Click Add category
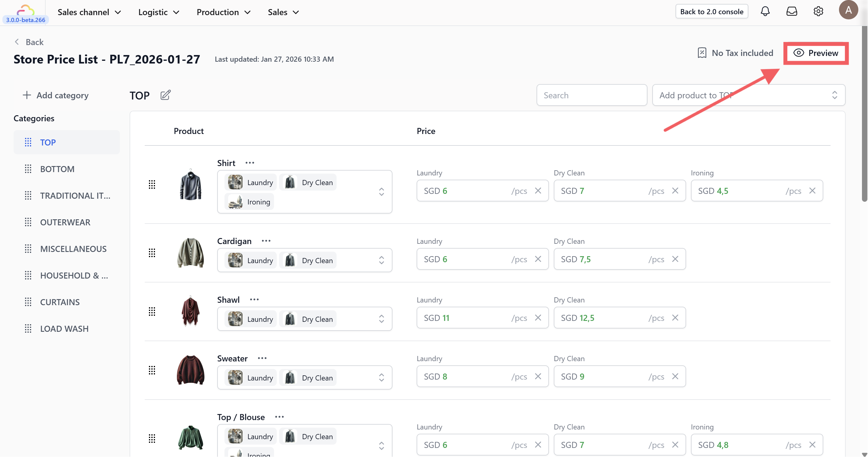 coord(56,95)
